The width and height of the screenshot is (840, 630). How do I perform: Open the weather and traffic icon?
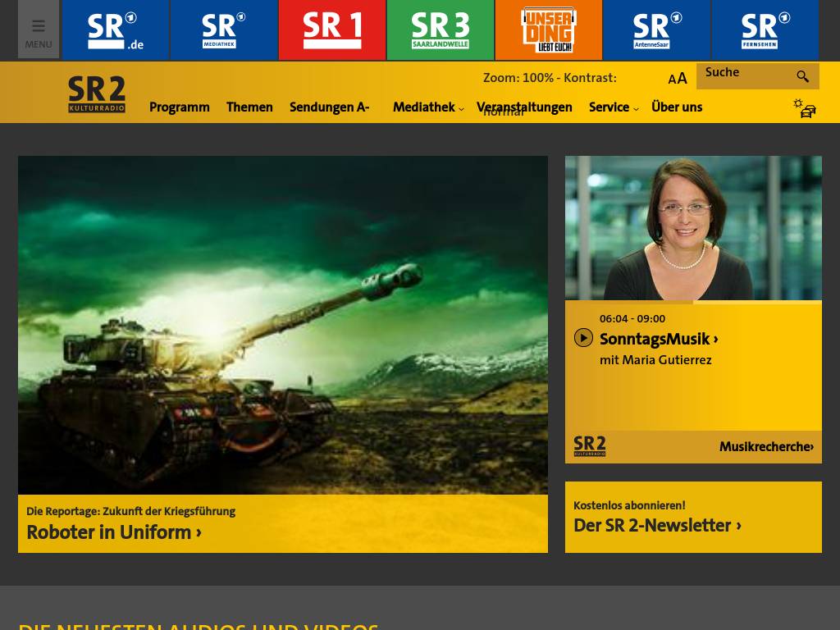[x=804, y=108]
